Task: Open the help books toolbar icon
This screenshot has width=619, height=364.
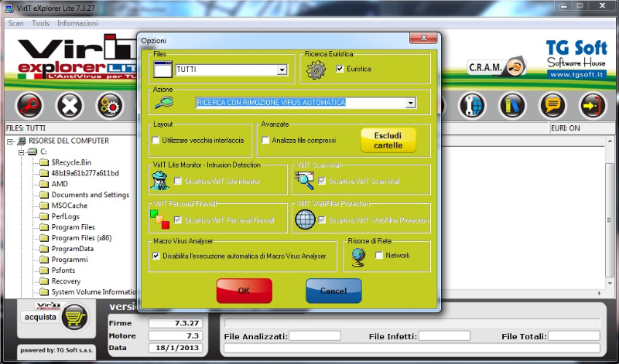Action: tap(511, 104)
